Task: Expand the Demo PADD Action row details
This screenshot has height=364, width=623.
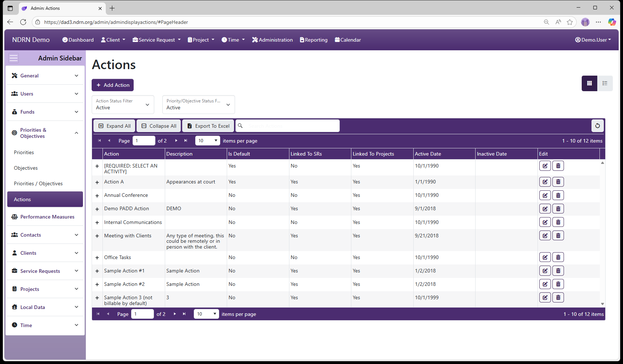Action: pos(97,209)
